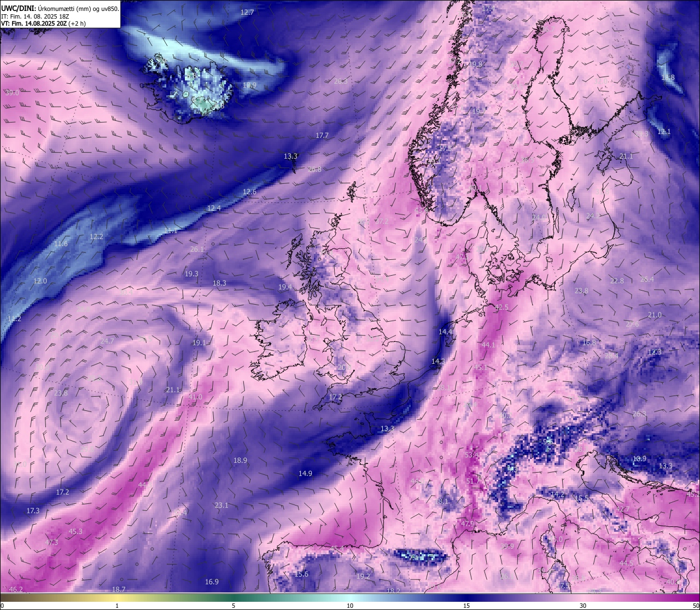The width and height of the screenshot is (700, 610).
Task: Click the 14.9 value on the map
Action: coord(305,473)
